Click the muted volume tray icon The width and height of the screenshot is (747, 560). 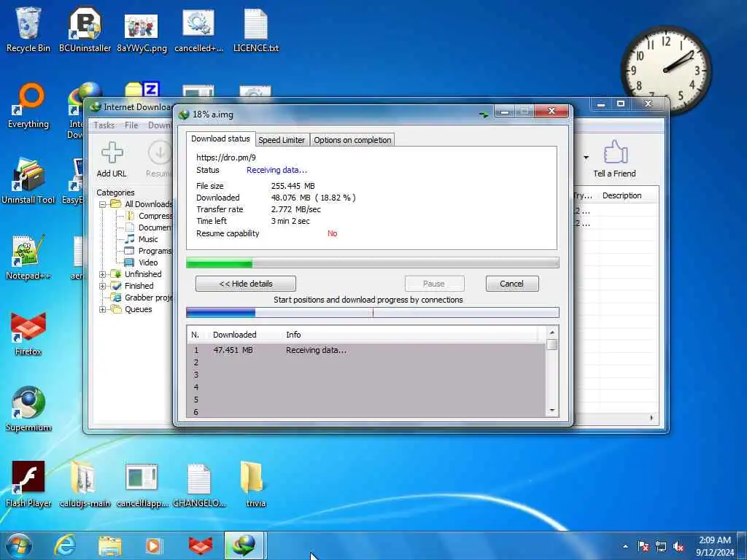coord(679,546)
